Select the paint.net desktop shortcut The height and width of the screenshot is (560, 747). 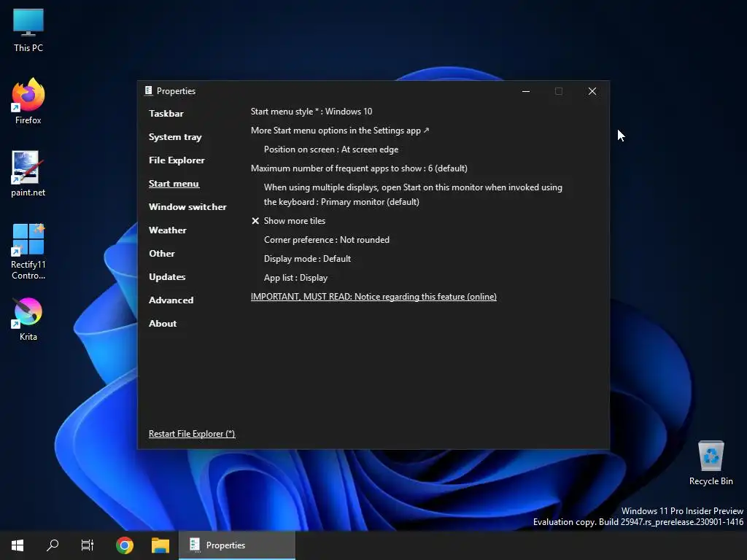click(28, 174)
